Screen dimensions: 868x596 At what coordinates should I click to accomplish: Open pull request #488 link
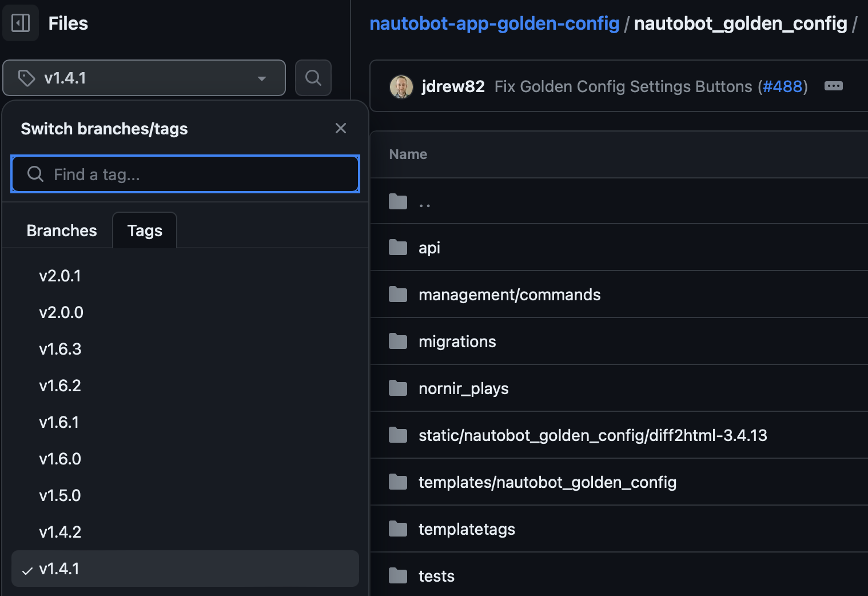coord(783,86)
